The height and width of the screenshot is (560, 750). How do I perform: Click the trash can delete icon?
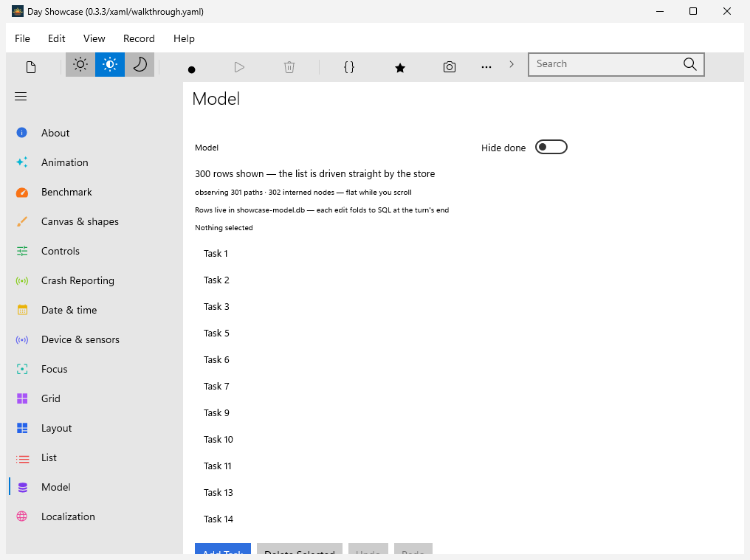point(289,67)
